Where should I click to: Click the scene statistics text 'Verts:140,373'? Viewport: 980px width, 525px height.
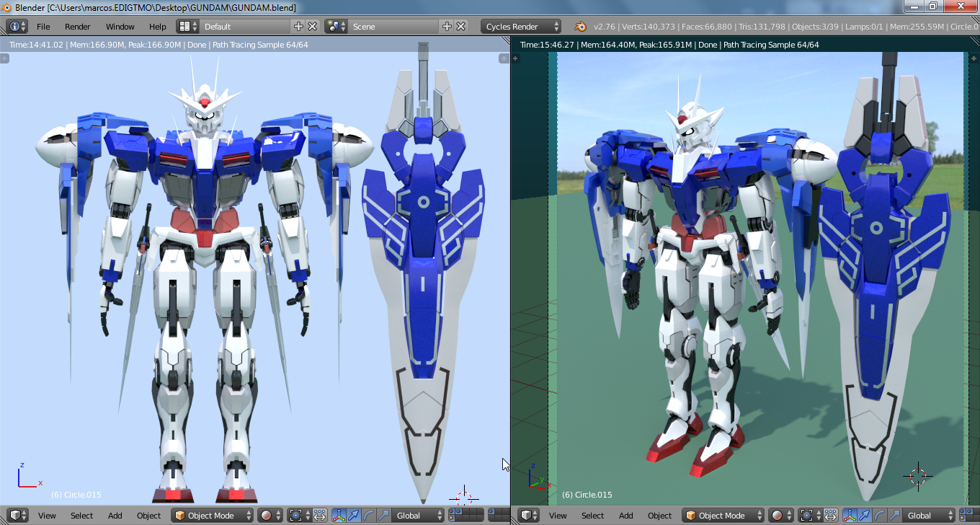coord(649,27)
